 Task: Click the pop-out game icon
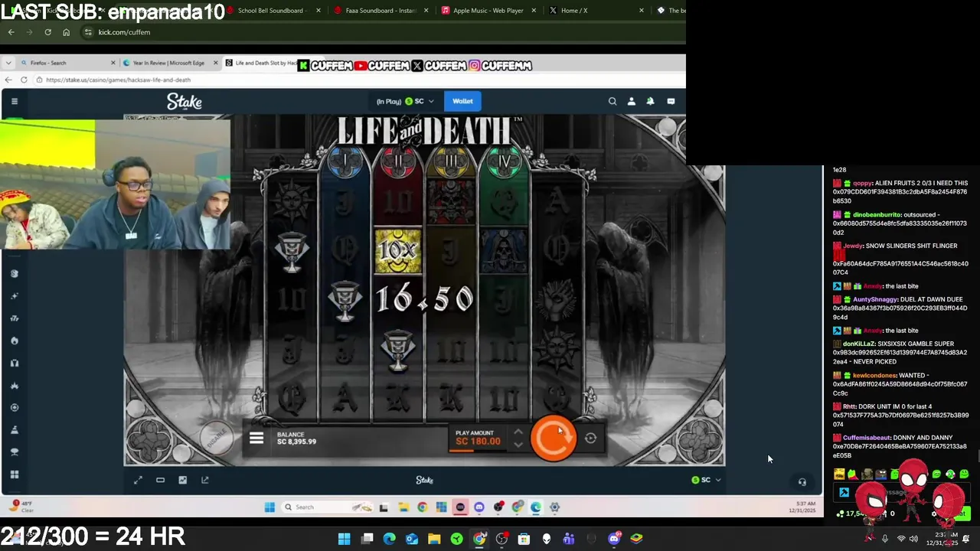point(204,480)
